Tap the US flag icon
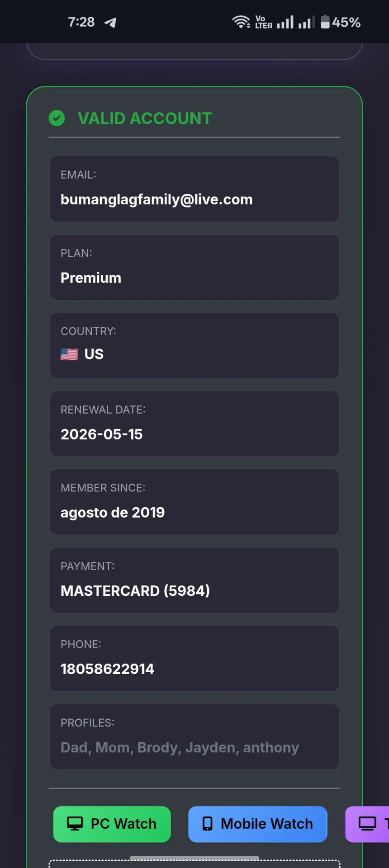389x868 pixels. pos(69,354)
